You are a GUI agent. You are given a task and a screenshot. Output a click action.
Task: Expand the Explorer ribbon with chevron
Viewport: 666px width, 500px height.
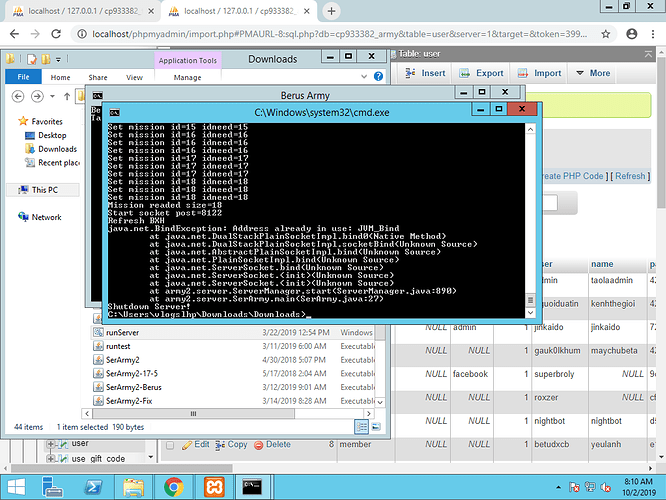363,77
